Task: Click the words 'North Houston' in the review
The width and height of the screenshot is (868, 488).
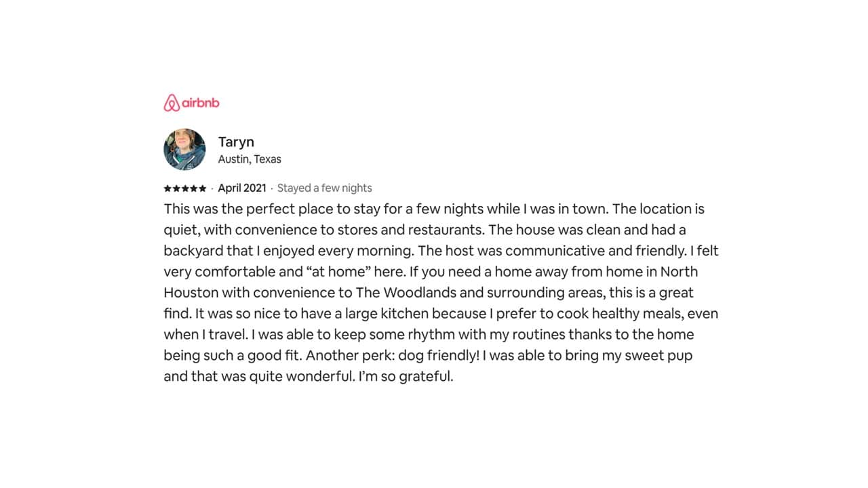Action: pyautogui.click(x=679, y=272)
